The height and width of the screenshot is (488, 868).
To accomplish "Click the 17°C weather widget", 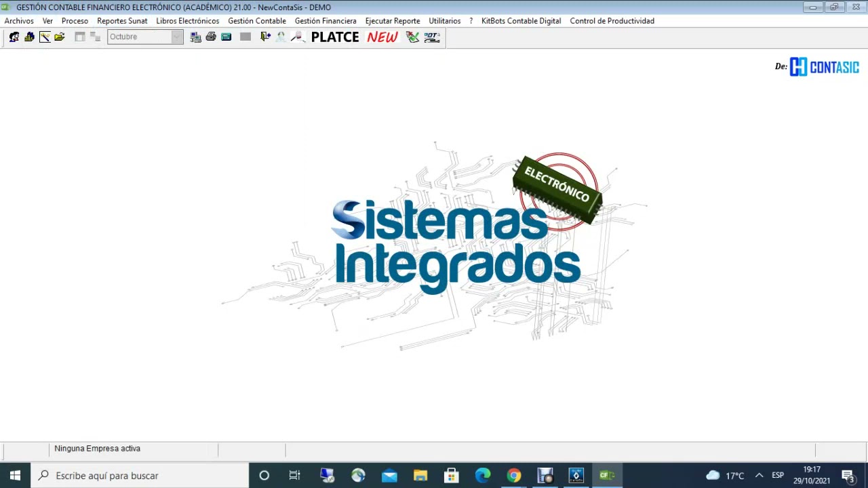I will pos(726,475).
